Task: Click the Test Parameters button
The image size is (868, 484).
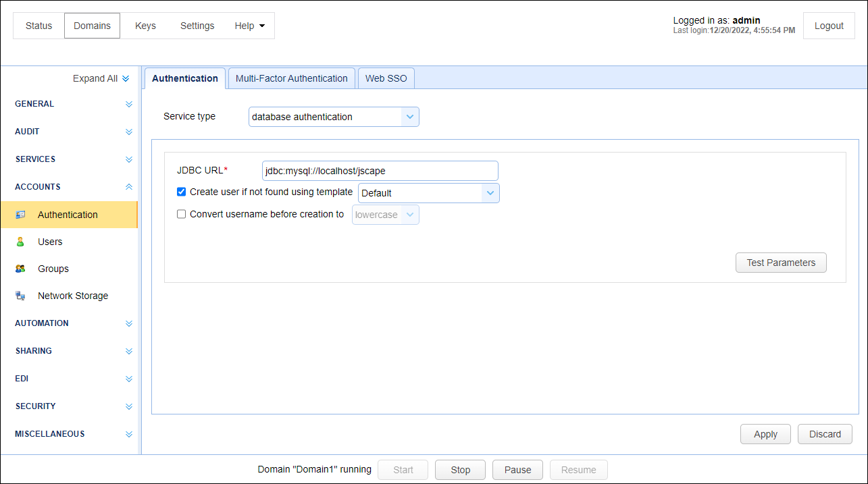Action: pyautogui.click(x=781, y=263)
